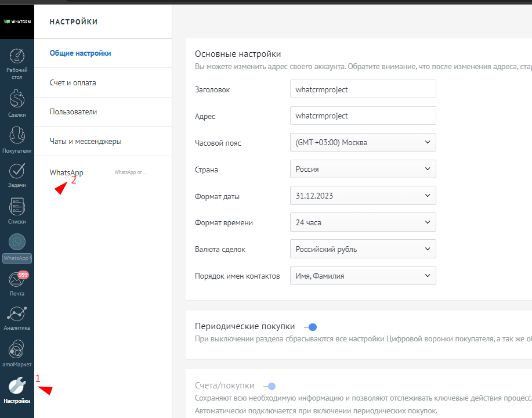Open amoМаркет marketplace icon
The width and height of the screenshot is (532, 418).
pos(17,349)
